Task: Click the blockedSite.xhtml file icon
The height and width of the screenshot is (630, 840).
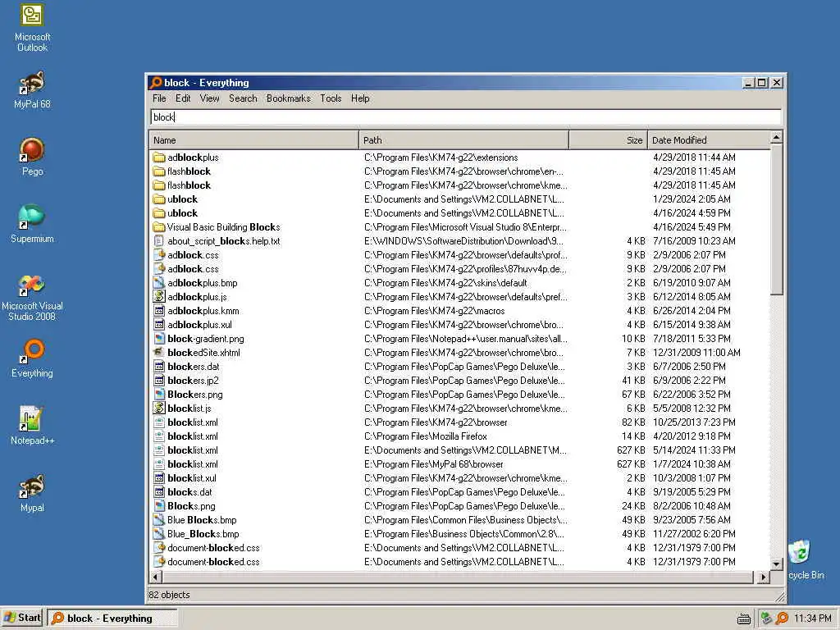Action: (158, 353)
